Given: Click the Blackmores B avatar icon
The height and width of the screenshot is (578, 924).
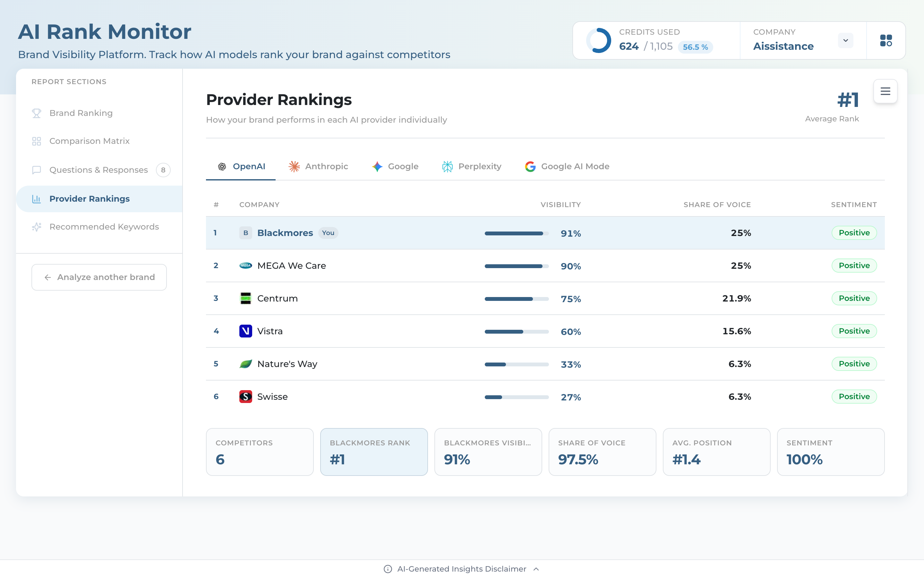Looking at the screenshot, I should pos(245,233).
